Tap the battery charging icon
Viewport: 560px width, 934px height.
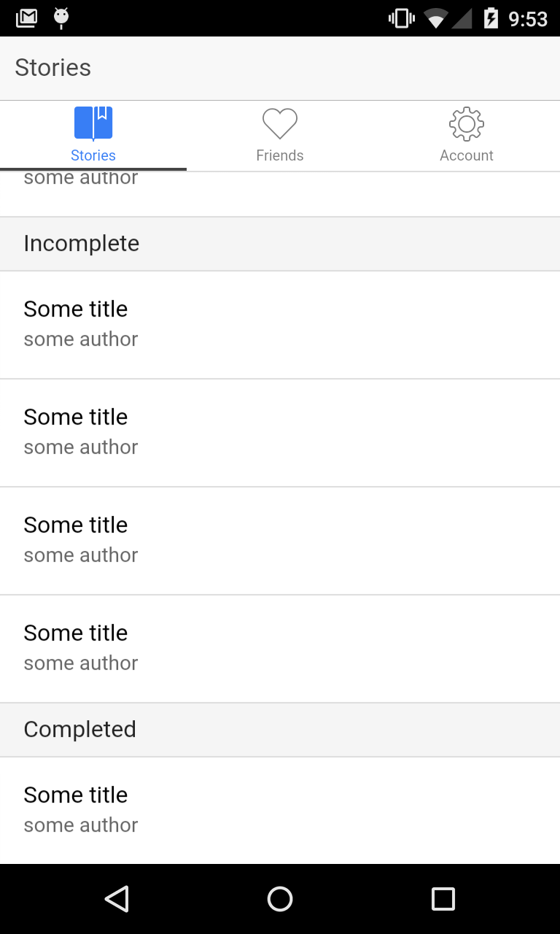[491, 18]
